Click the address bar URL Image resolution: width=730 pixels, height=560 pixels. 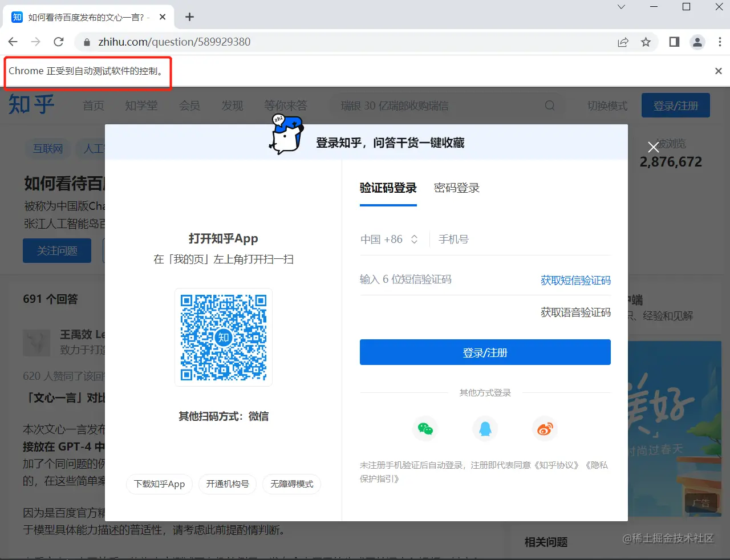pyautogui.click(x=175, y=42)
